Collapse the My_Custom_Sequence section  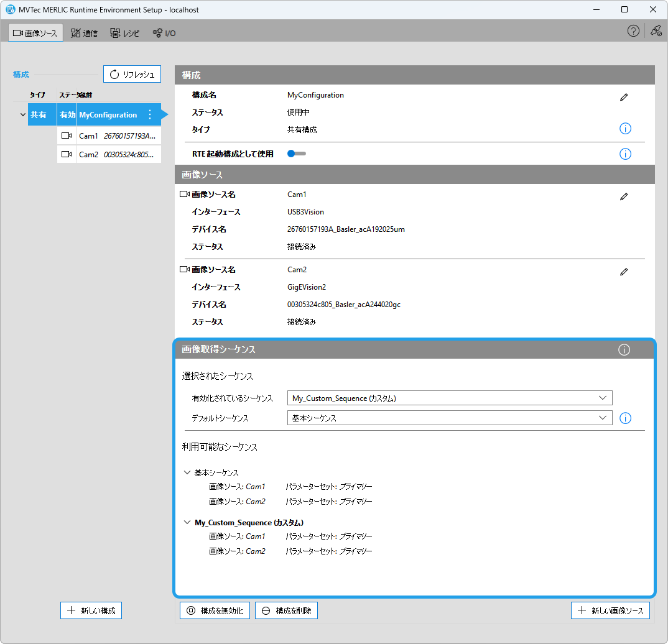point(187,523)
